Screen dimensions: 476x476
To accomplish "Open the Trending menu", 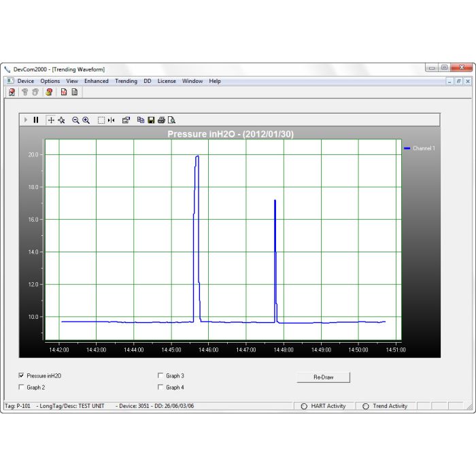I will 126,81.
